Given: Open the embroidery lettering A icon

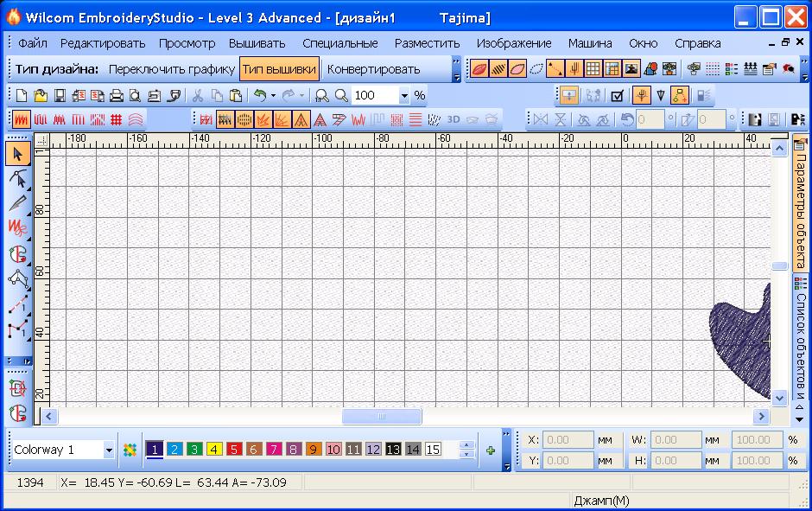Looking at the screenshot, I should (320, 119).
